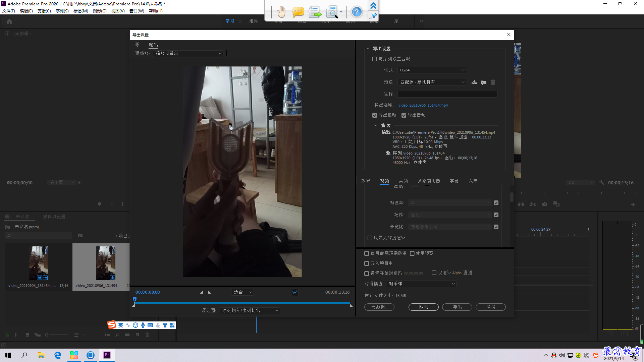Open the 序列(S) menu

(62, 11)
